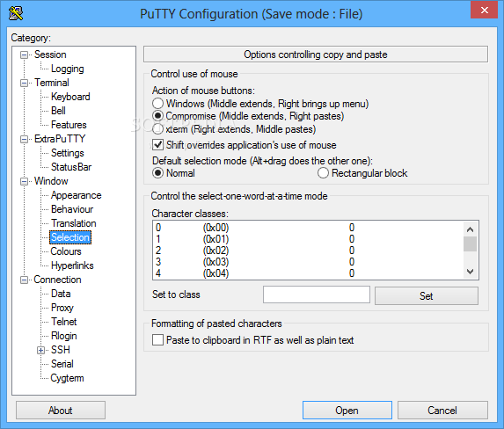Click the Set to class input field
Viewport: 504px width, 429px height.
tap(317, 294)
